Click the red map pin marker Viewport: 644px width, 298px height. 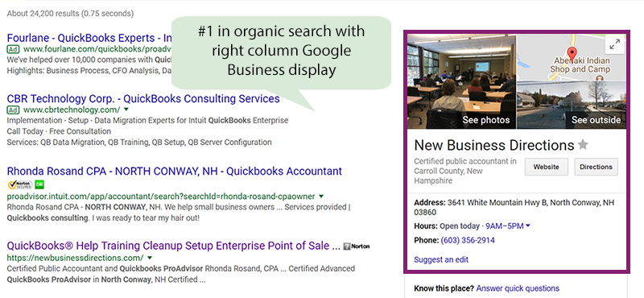(x=572, y=54)
